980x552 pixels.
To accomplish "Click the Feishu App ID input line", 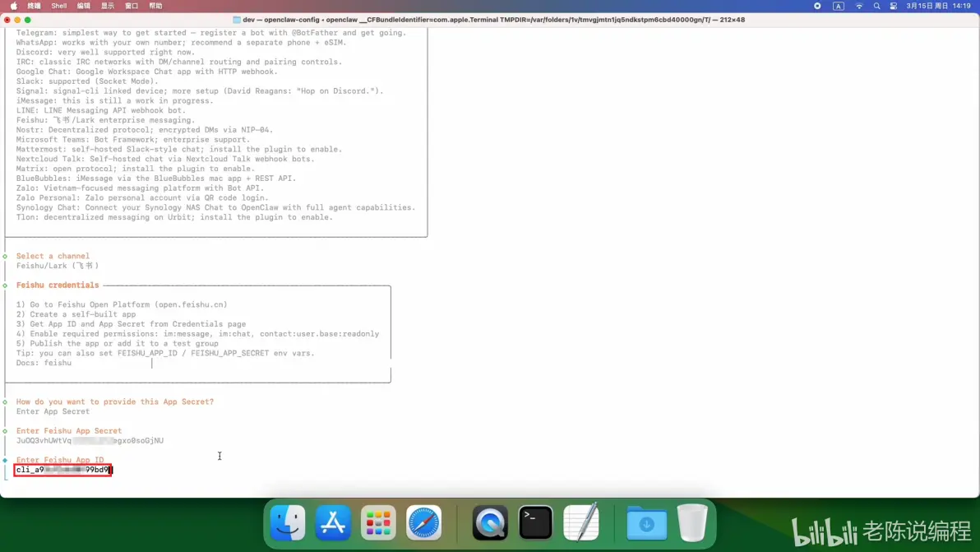I will click(63, 470).
